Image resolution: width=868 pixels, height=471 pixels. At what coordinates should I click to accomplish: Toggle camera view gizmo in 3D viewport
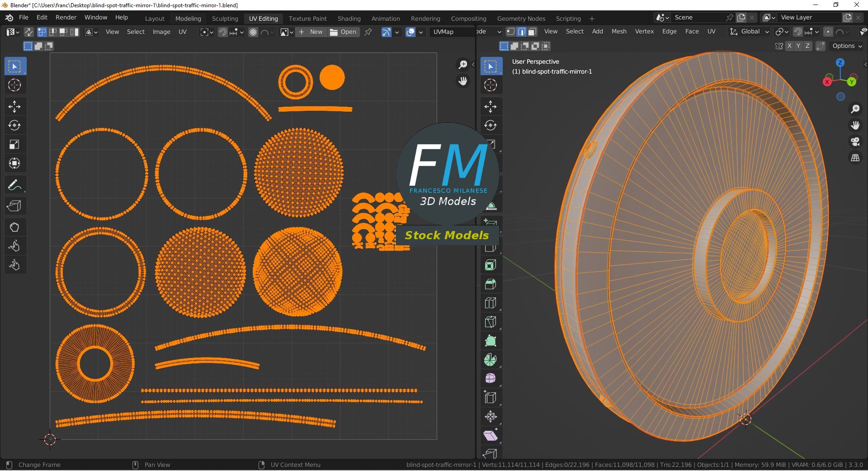tap(855, 141)
